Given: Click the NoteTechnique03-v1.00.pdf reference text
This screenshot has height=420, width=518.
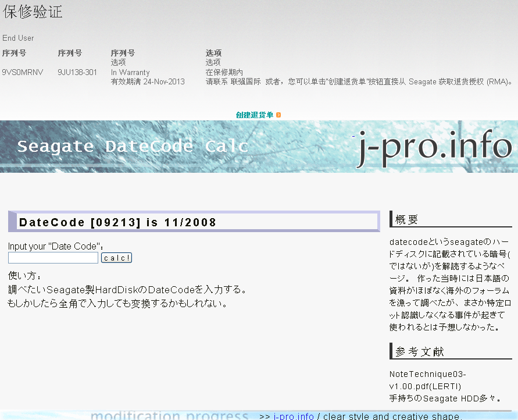Looking at the screenshot, I should [x=427, y=380].
